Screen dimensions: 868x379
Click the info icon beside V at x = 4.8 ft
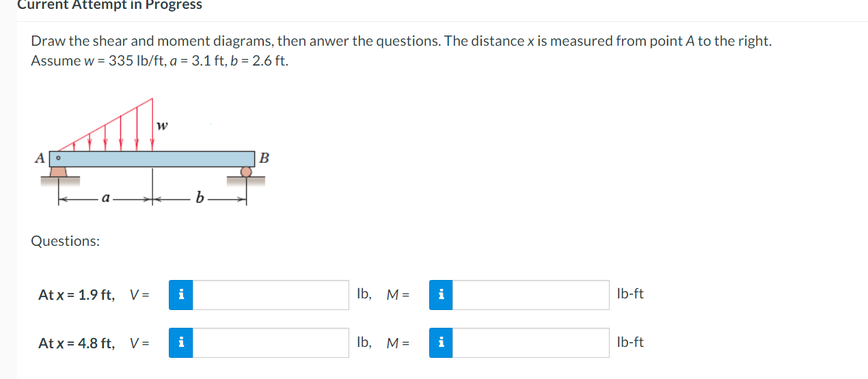coord(180,343)
